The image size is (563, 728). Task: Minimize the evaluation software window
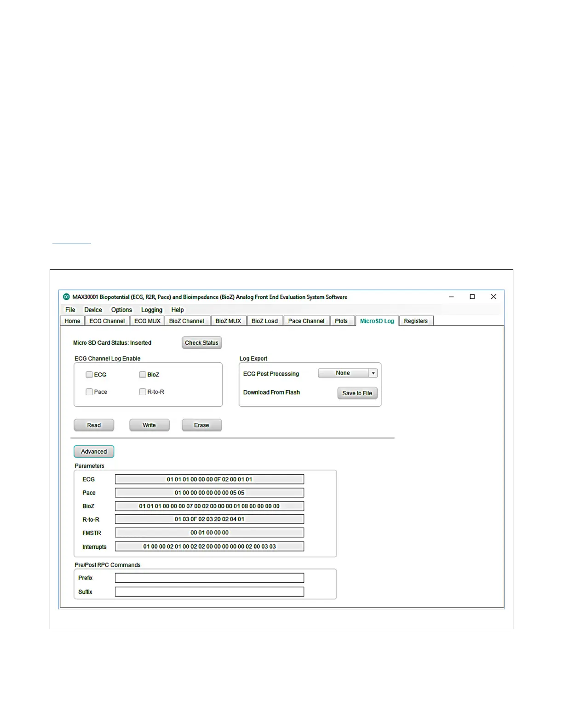(451, 297)
